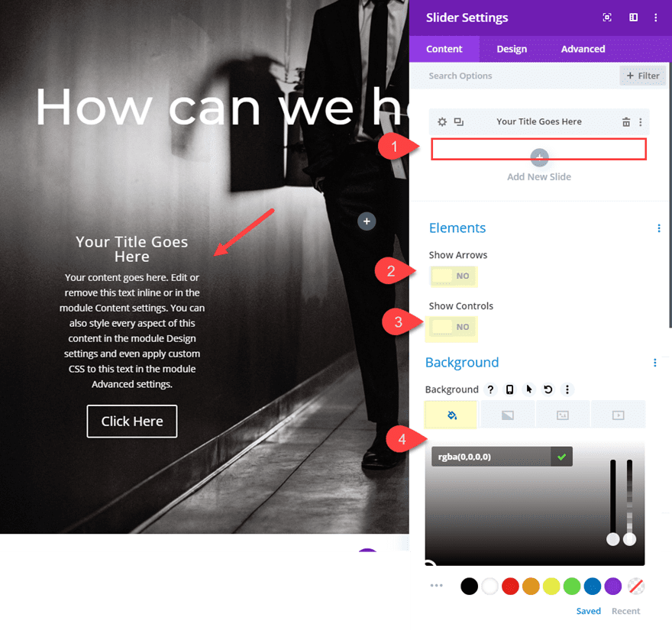
Task: Expand the saved color palette ellipsis
Action: 436,586
